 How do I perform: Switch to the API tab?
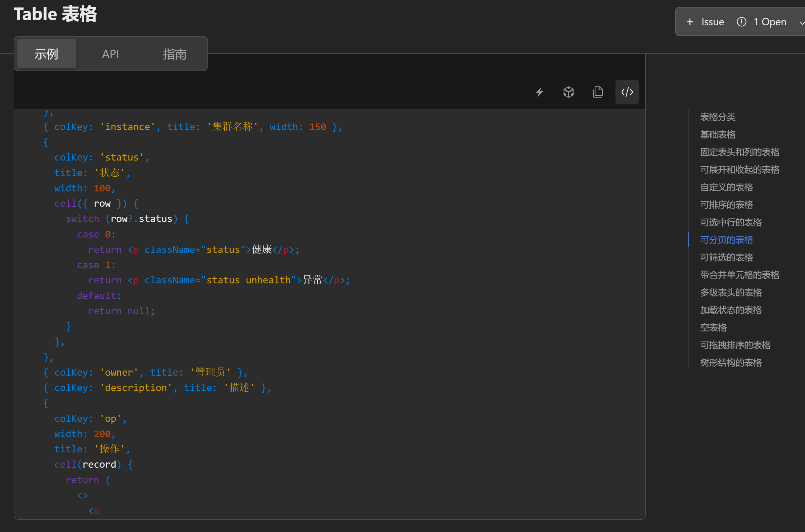(x=110, y=54)
